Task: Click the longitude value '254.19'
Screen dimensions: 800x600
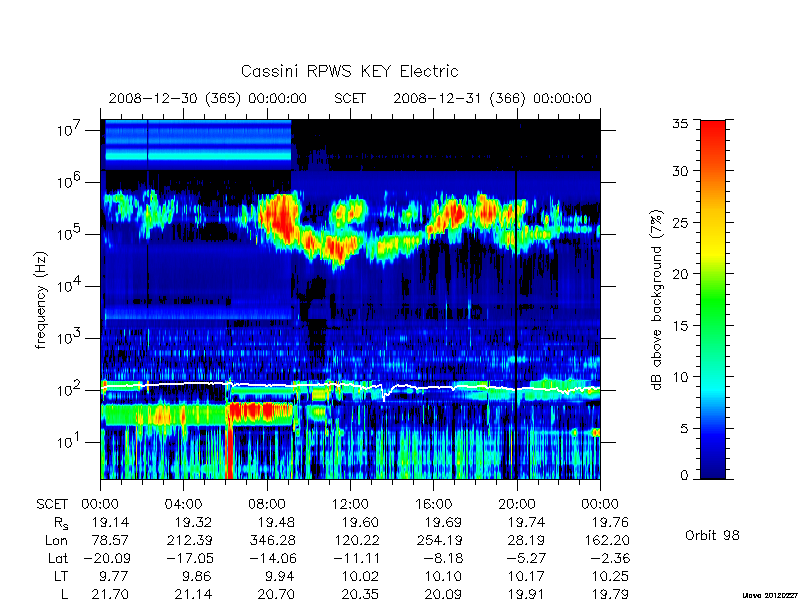Action: [439, 540]
